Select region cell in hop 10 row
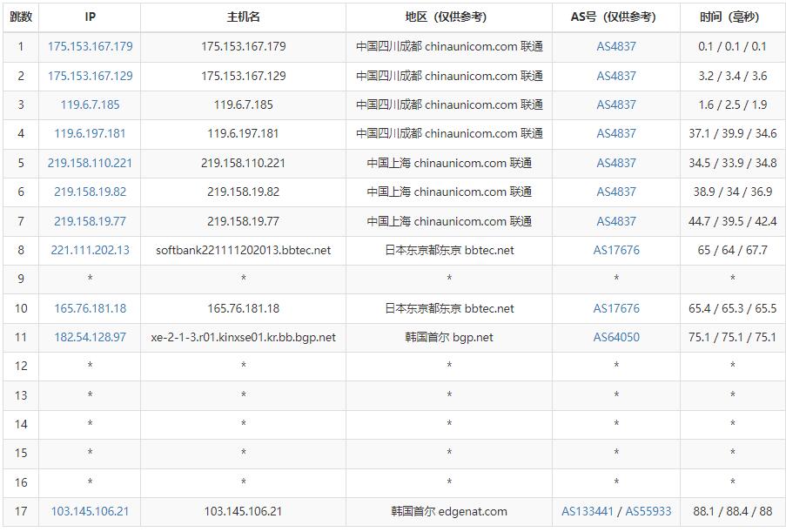 [x=449, y=308]
